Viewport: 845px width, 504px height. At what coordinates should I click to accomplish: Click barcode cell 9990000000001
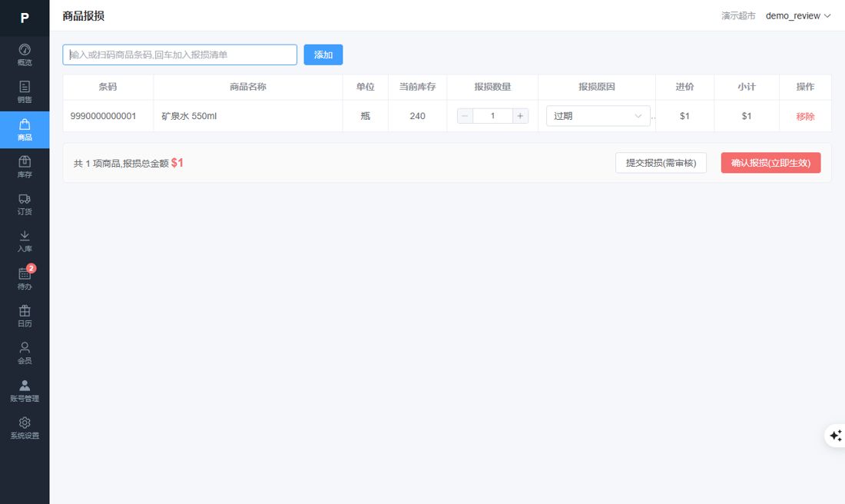[x=103, y=116]
